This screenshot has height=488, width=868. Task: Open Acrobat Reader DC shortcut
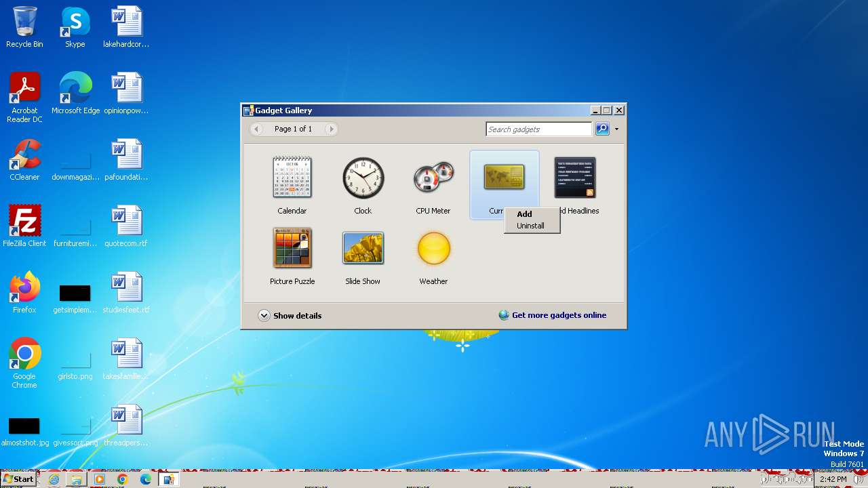pos(24,98)
